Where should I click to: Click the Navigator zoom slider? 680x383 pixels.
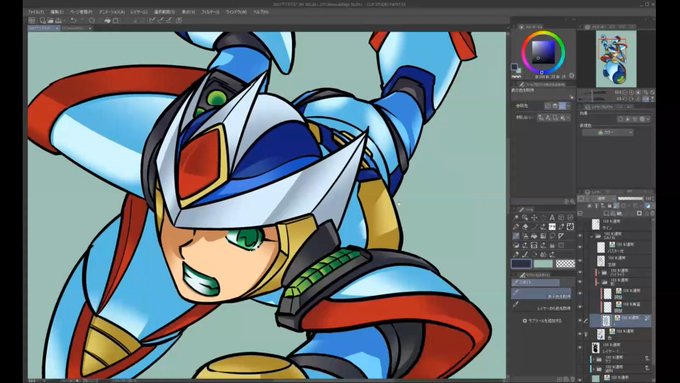tap(592, 92)
